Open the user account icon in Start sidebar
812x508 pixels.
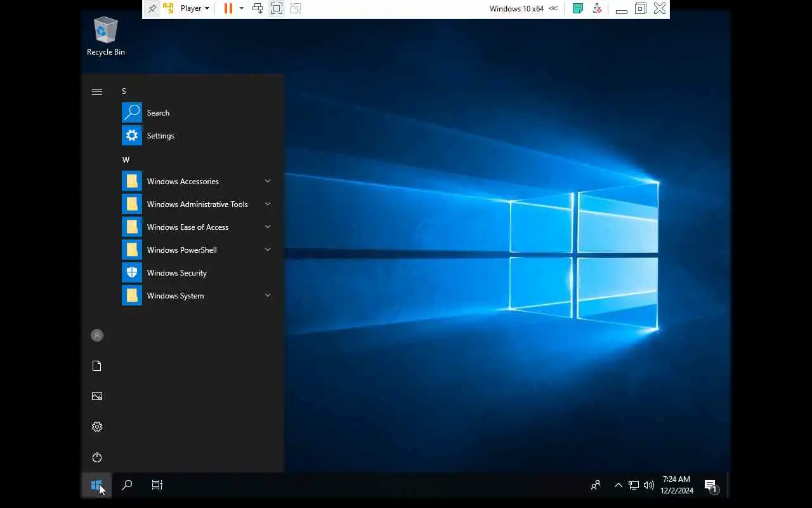[97, 335]
